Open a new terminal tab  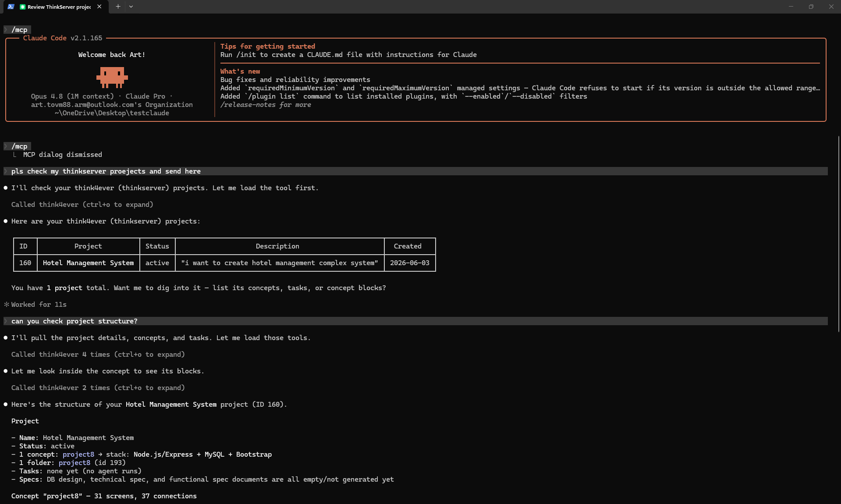click(x=118, y=7)
